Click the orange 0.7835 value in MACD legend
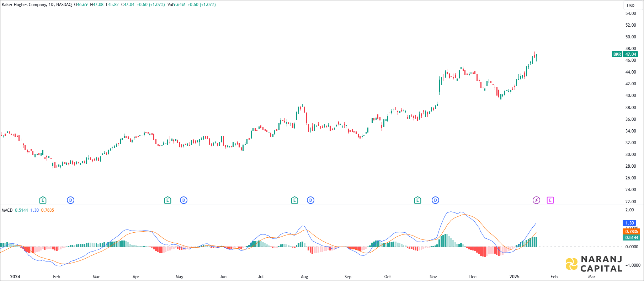The width and height of the screenshot is (644, 281). pos(48,210)
